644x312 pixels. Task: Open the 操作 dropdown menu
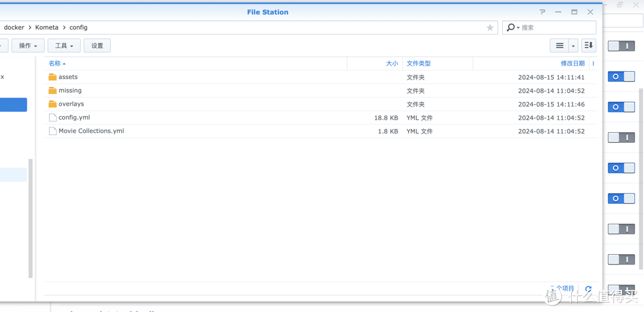click(x=28, y=46)
